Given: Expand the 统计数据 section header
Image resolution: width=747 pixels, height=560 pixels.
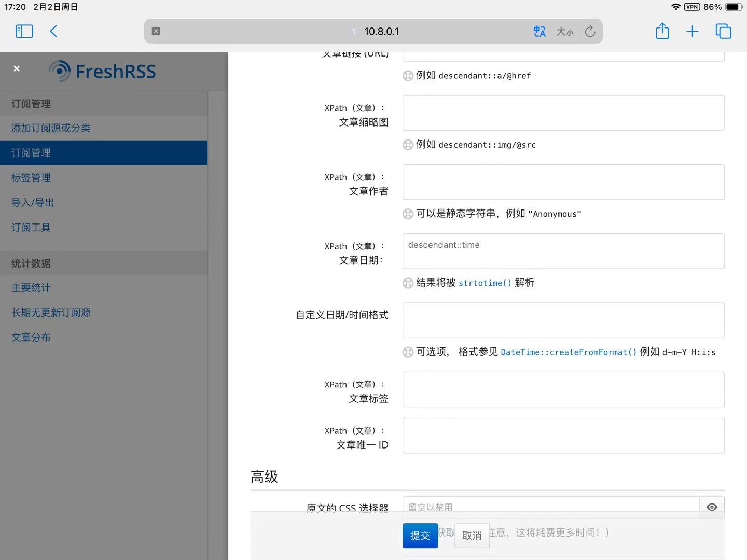Looking at the screenshot, I should (x=30, y=263).
